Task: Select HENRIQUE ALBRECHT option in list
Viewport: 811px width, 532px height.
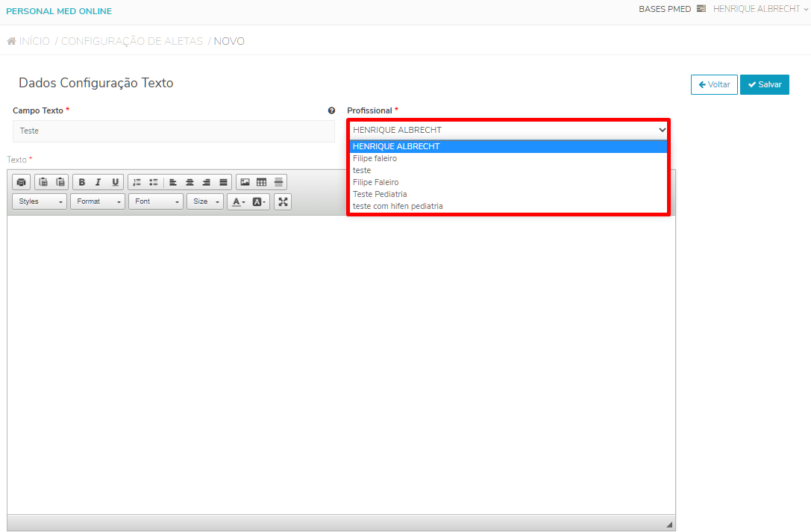Action: [508, 146]
